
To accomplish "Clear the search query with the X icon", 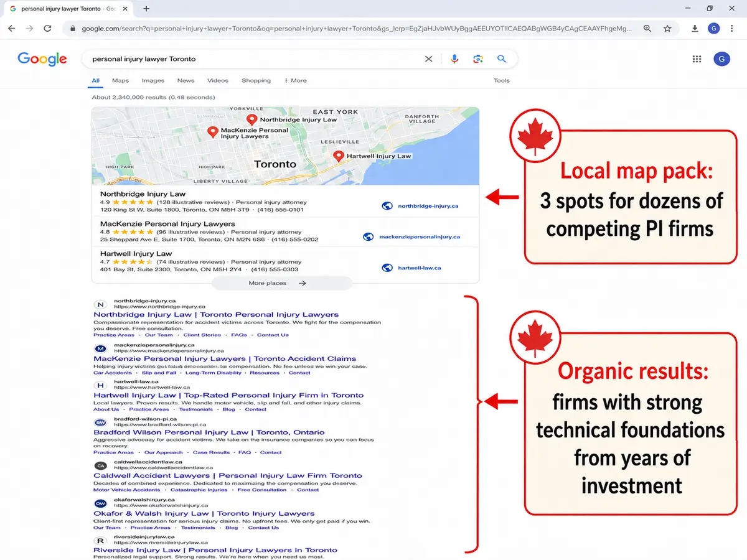I will coord(428,59).
